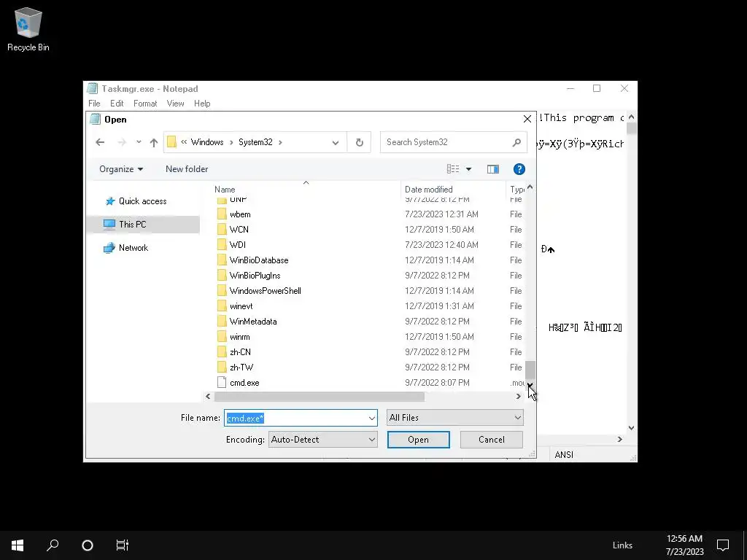Refresh the System32 folder listing
This screenshot has height=560, width=747.
[360, 142]
